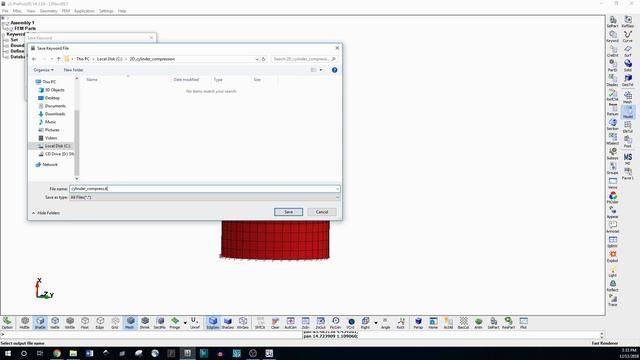640x360 pixels.
Task: Open the PtColor color wheel tool
Action: click(x=613, y=198)
